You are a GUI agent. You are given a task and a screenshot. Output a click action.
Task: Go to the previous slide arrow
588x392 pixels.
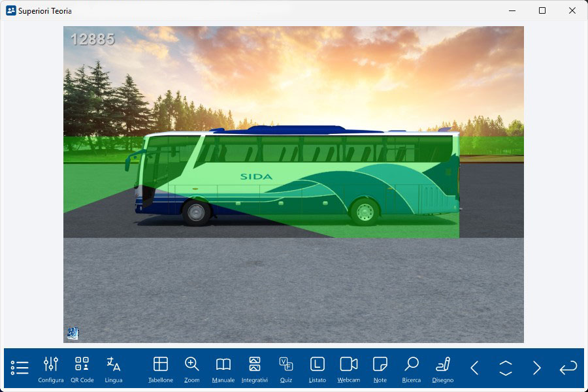[474, 368]
